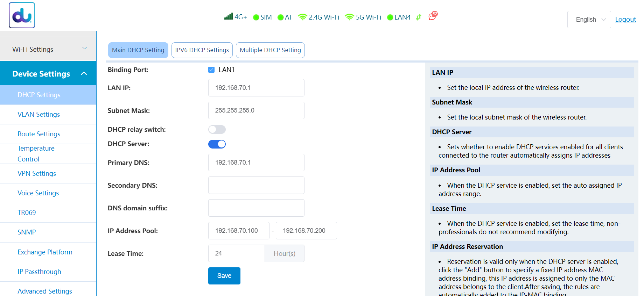Click the du logo icon

pos(22,15)
